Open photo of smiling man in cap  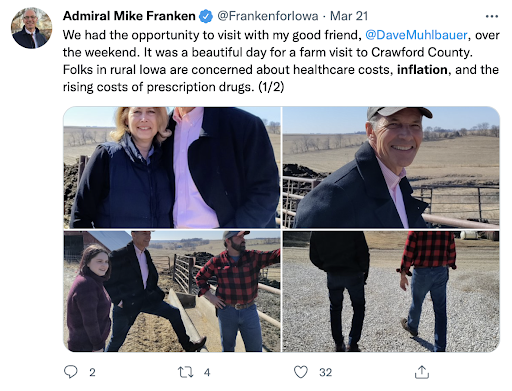(391, 167)
